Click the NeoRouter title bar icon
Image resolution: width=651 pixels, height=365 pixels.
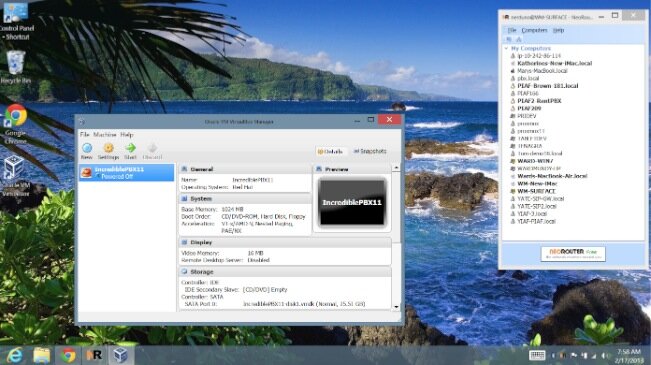506,17
